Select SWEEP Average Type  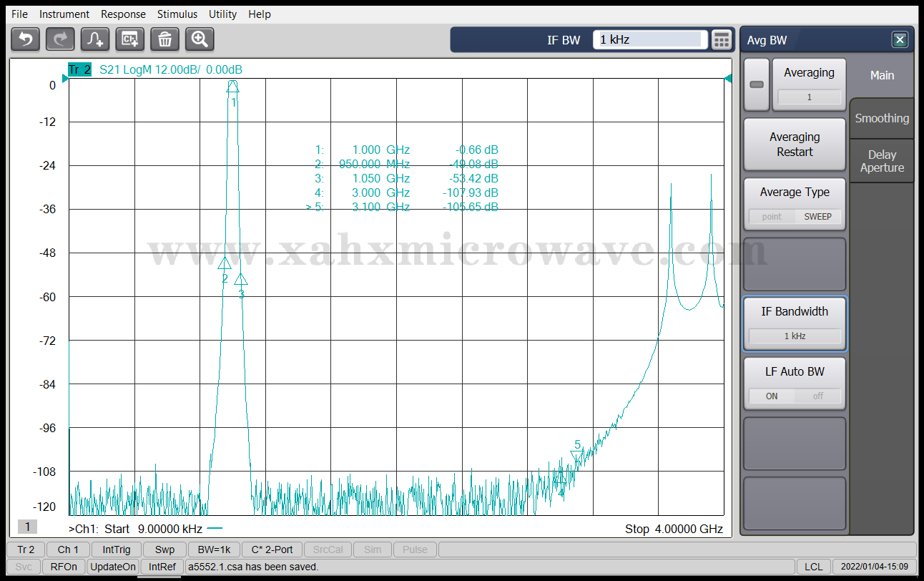tap(817, 217)
